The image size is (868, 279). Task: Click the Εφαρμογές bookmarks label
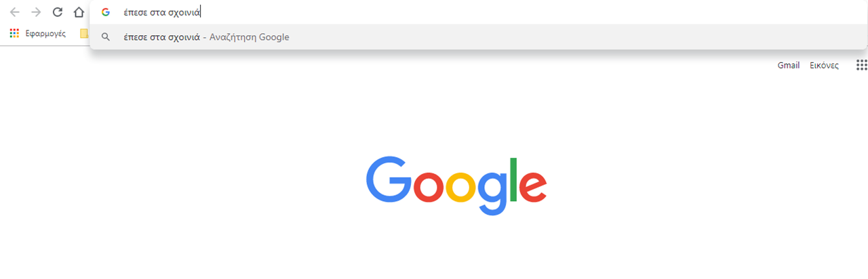point(45,33)
